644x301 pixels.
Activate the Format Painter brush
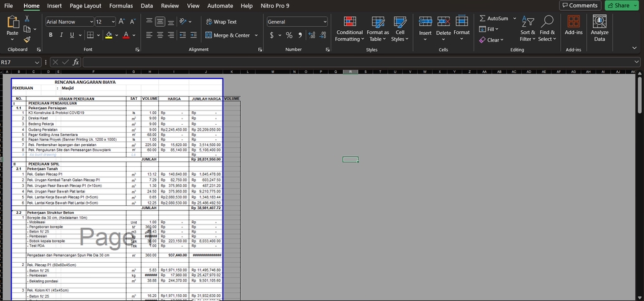coord(27,40)
